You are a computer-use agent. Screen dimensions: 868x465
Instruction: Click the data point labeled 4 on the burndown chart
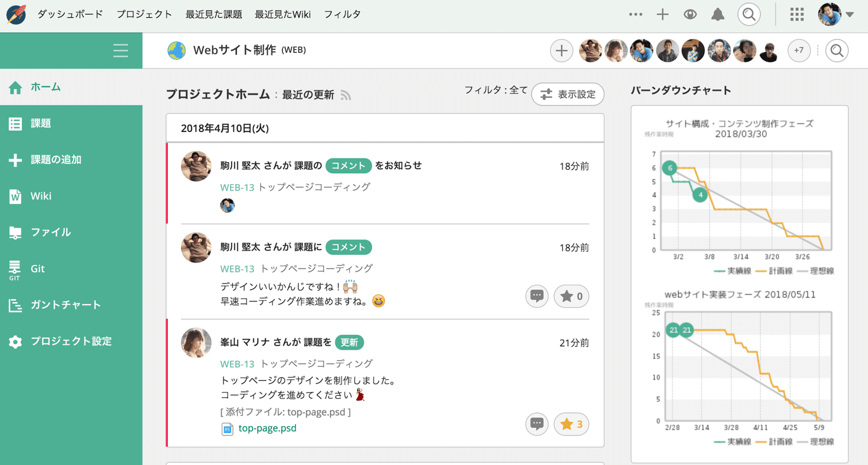coord(700,195)
